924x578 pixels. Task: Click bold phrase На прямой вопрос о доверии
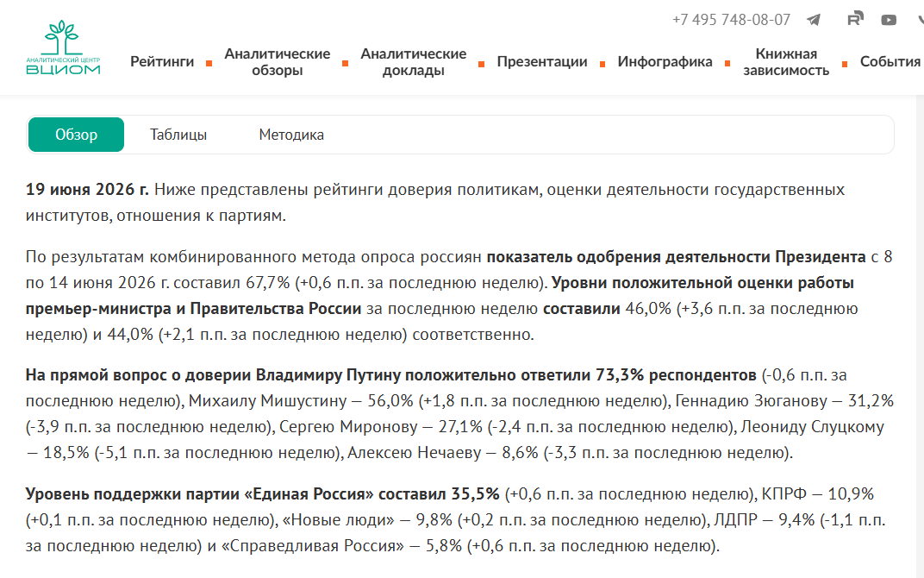pos(139,375)
